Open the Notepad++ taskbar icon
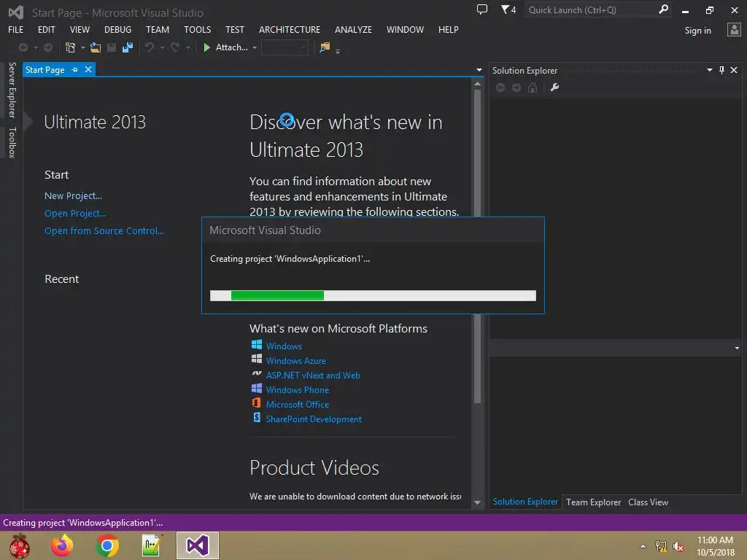 pos(152,545)
